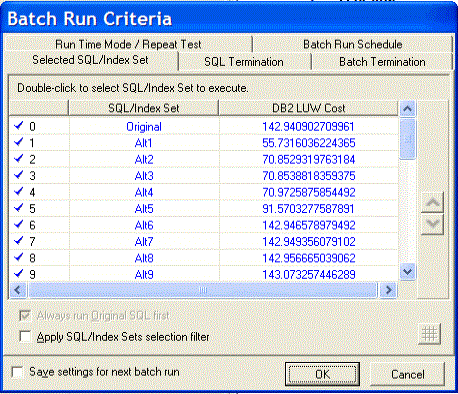
Task: Enable Apply SQL/Index Sets selection filter
Action: [25, 336]
